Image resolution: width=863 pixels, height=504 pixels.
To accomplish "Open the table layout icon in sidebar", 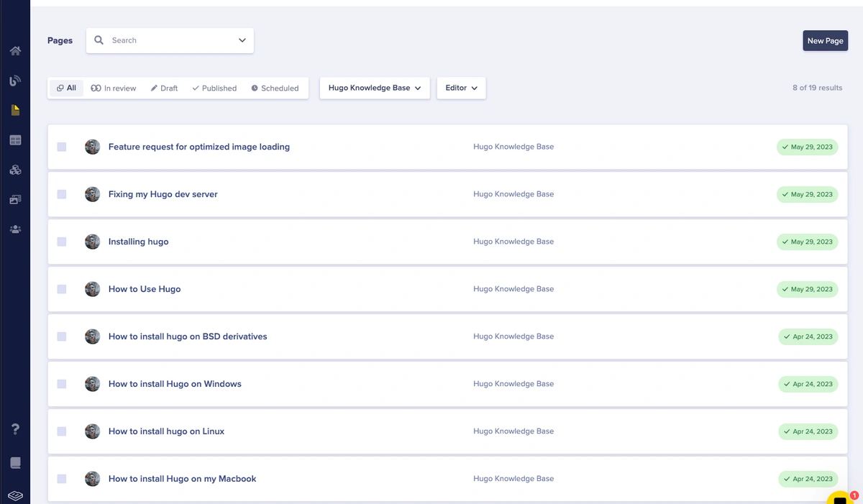I will 15,140.
